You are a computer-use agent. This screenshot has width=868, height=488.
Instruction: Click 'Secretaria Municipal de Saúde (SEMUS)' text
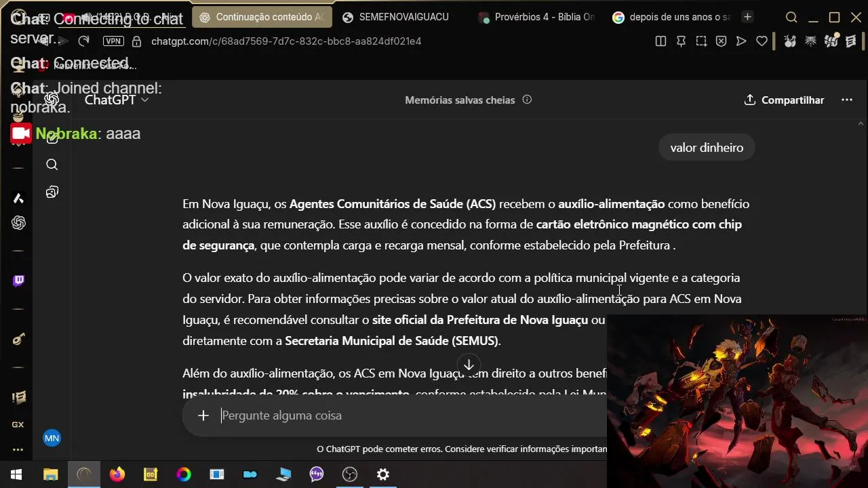pyautogui.click(x=391, y=341)
